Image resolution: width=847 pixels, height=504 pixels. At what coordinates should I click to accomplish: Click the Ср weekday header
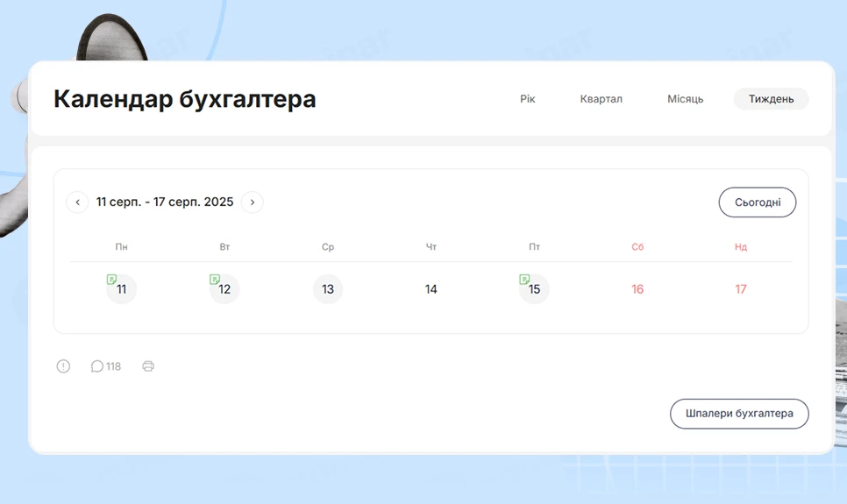(x=328, y=247)
